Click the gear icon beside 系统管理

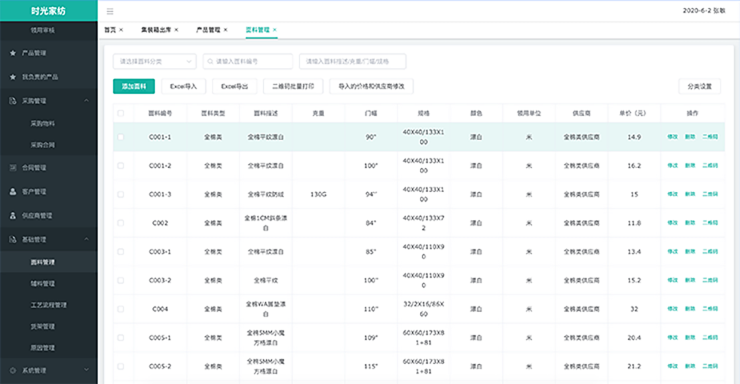[13, 370]
